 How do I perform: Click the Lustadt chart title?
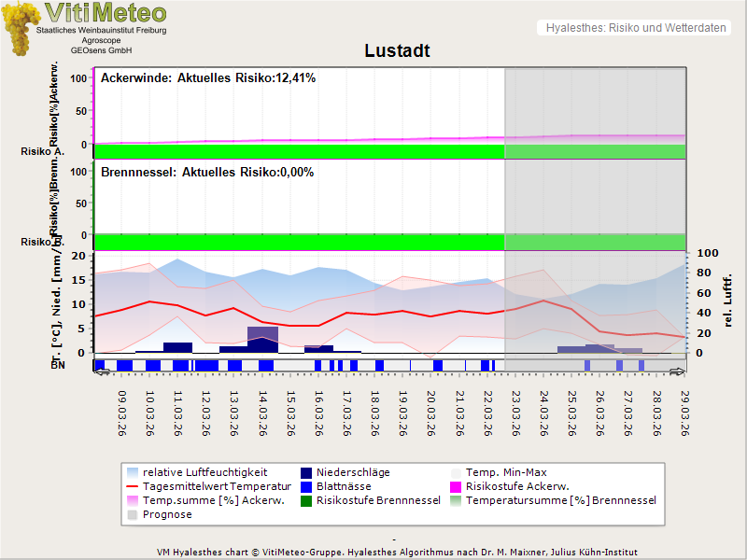(397, 51)
